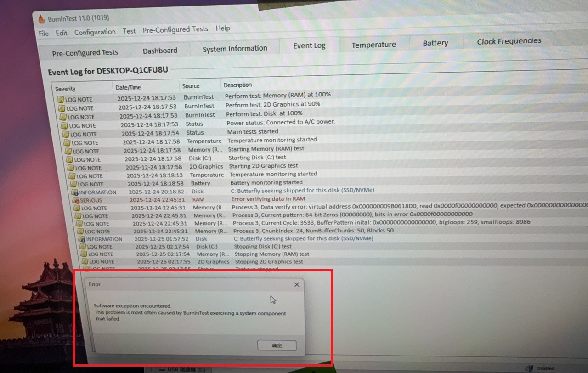Viewport: 588px width, 373px height.
Task: Select the "Error verifying data in RAM" description
Action: (x=268, y=199)
